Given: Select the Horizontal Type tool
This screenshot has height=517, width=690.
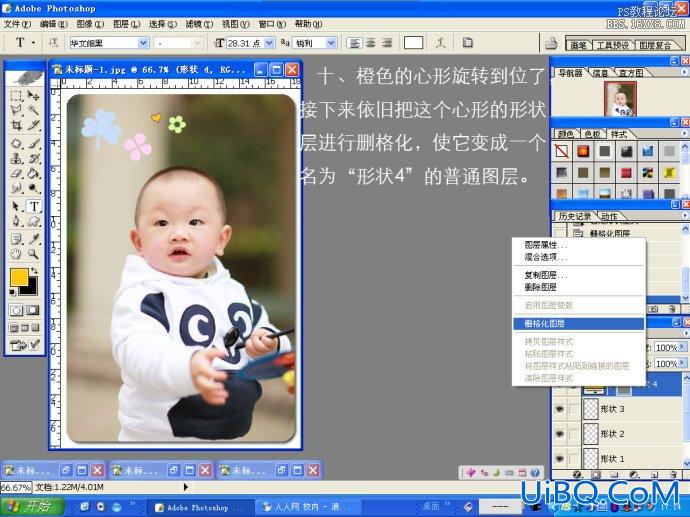Looking at the screenshot, I should coord(34,206).
